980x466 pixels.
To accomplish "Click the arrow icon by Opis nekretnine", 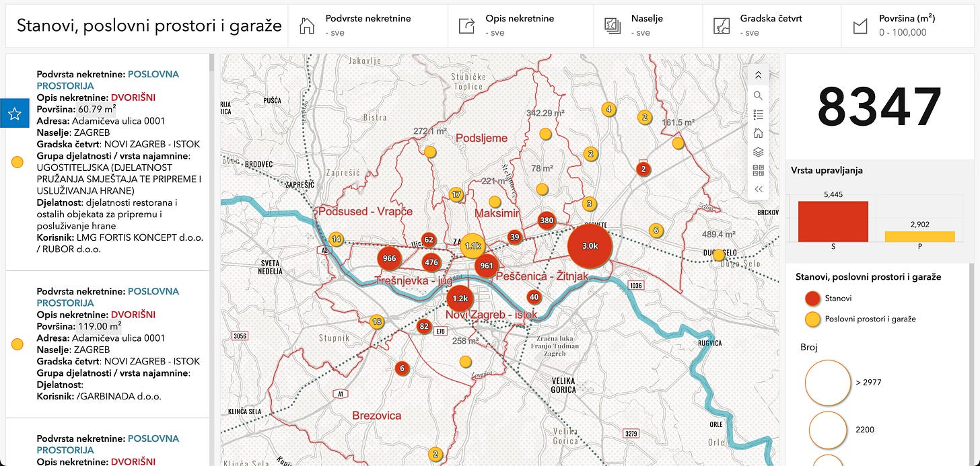I will pyautogui.click(x=466, y=26).
